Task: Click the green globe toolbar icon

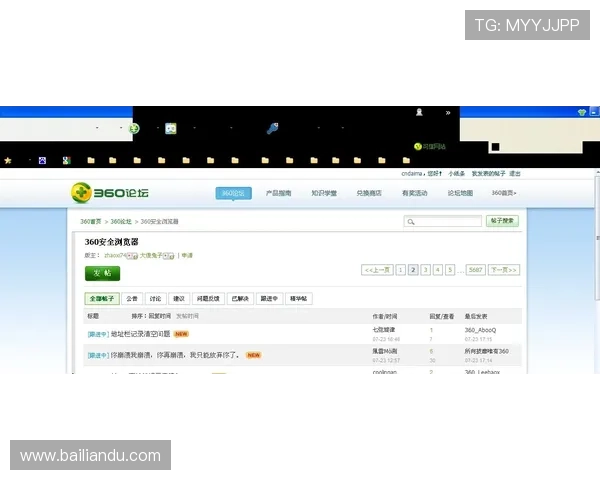Action: 134,128
